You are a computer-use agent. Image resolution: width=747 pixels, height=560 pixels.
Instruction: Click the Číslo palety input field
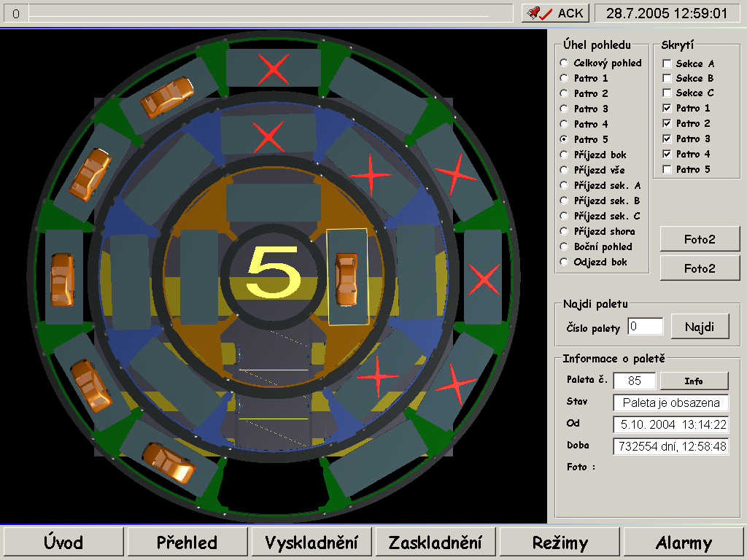pos(645,327)
